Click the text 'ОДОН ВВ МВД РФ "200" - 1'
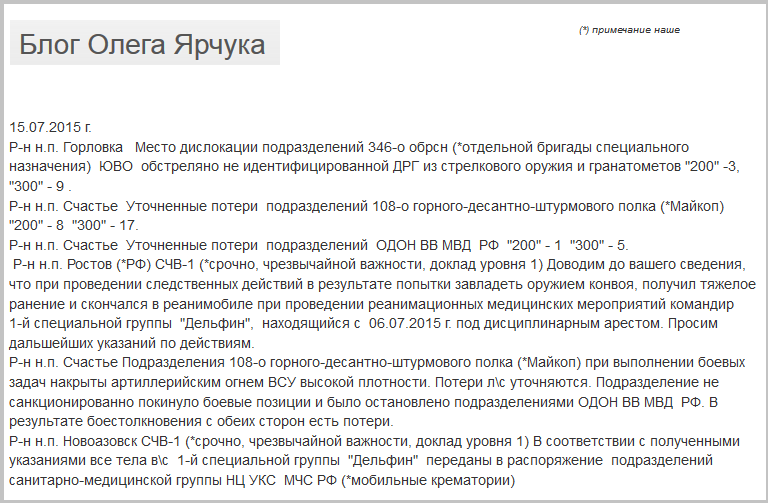Image resolution: width=768 pixels, height=503 pixels. pyautogui.click(x=468, y=245)
